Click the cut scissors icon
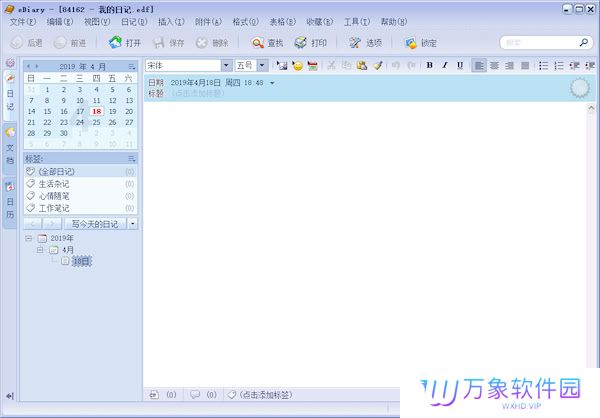 tap(331, 65)
